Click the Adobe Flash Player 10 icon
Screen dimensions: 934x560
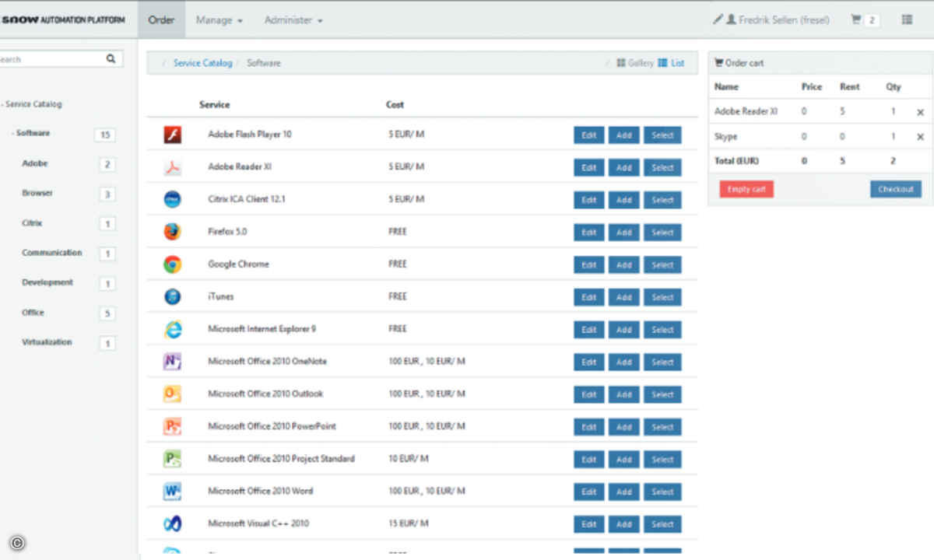point(172,135)
